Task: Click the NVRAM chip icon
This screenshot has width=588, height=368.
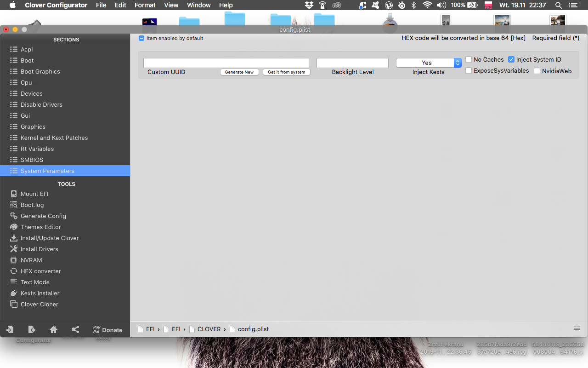Action: pos(14,260)
